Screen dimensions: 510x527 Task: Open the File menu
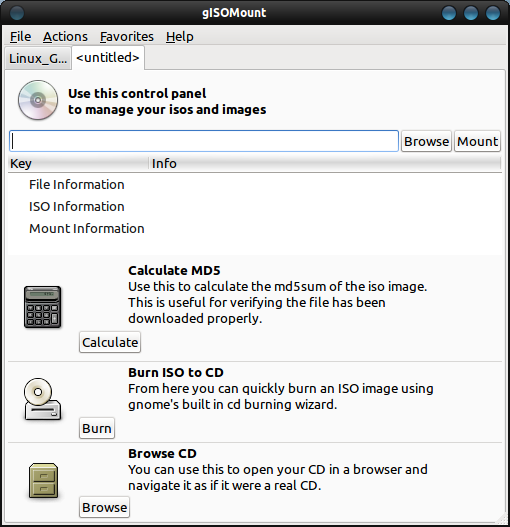(x=21, y=36)
